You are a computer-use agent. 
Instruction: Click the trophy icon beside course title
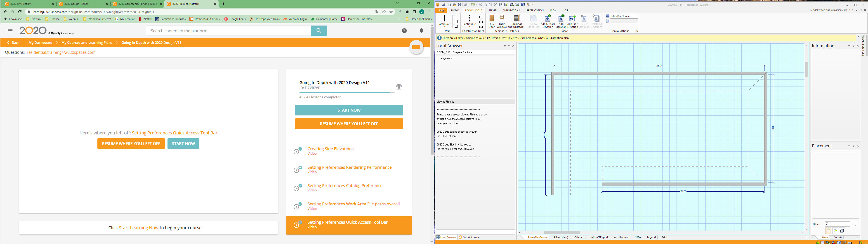pyautogui.click(x=399, y=87)
